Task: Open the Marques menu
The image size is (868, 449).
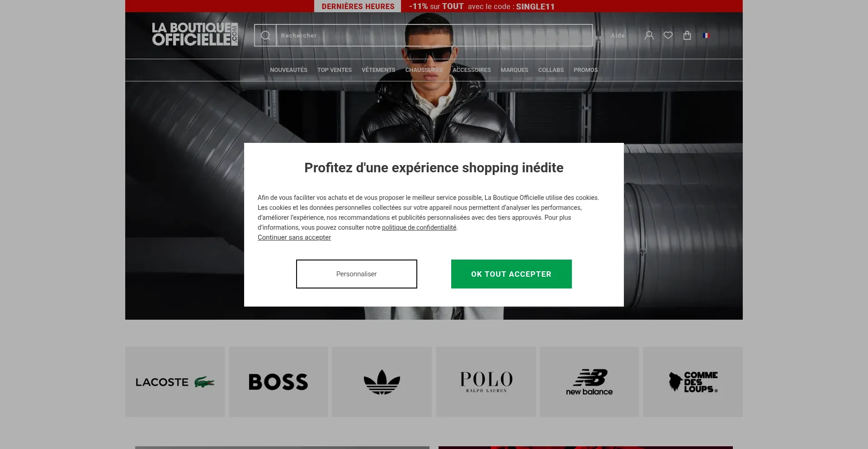Action: pos(514,70)
